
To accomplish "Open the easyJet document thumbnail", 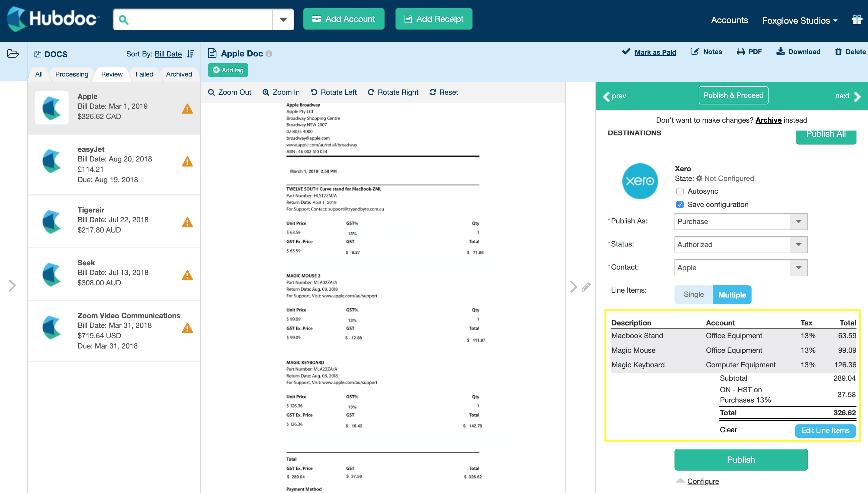I will click(52, 161).
